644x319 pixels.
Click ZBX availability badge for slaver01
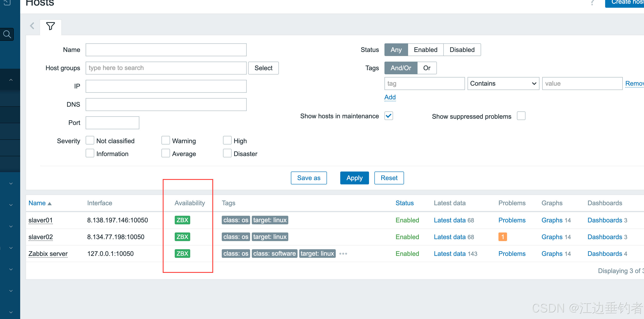tap(182, 220)
